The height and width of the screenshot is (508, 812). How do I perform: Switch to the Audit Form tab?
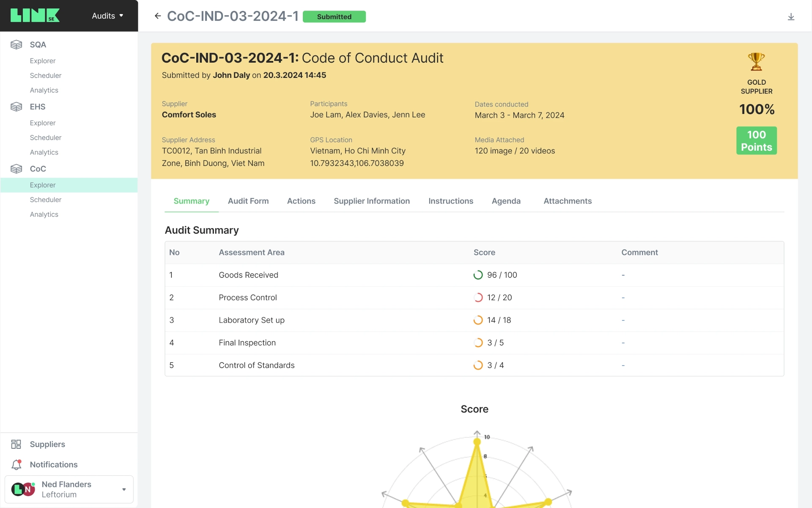click(248, 201)
